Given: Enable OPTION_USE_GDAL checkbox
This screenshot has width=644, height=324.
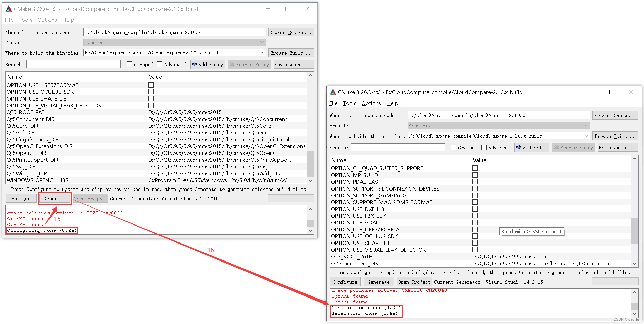Looking at the screenshot, I should pos(475,222).
